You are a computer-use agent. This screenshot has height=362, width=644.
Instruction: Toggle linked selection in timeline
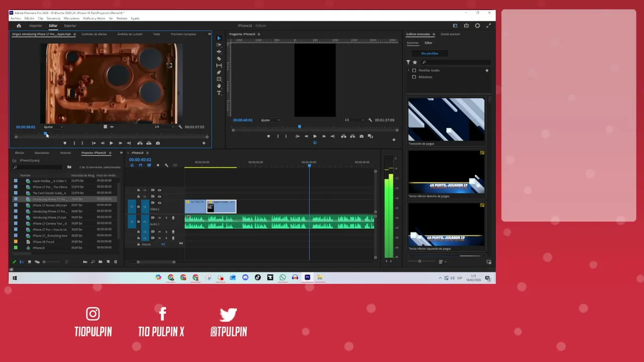149,165
